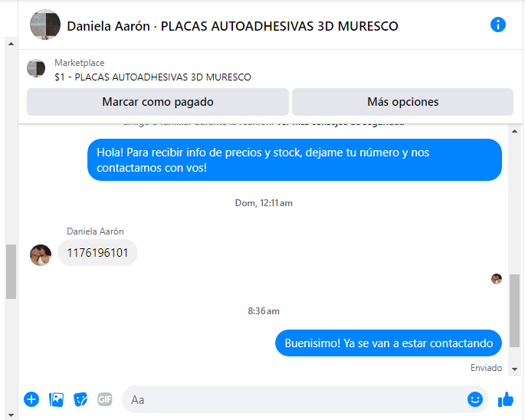The image size is (525, 420).
Task: Open the sticker picker icon
Action: click(x=80, y=399)
